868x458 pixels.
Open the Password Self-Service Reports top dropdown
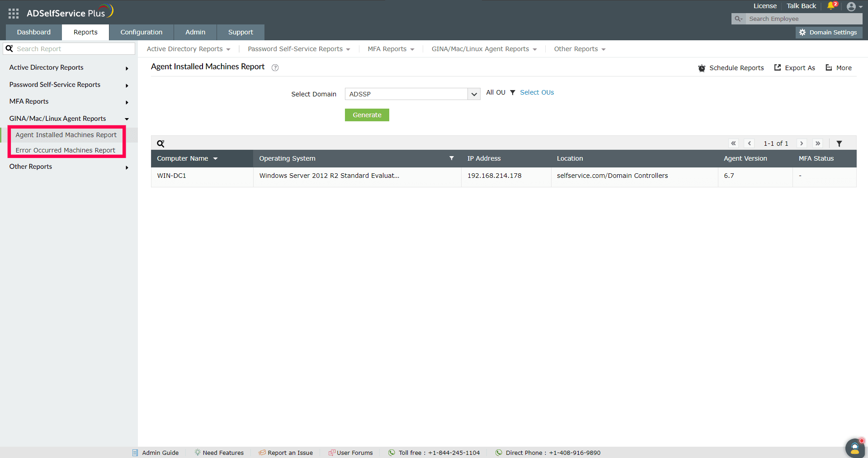pos(299,49)
